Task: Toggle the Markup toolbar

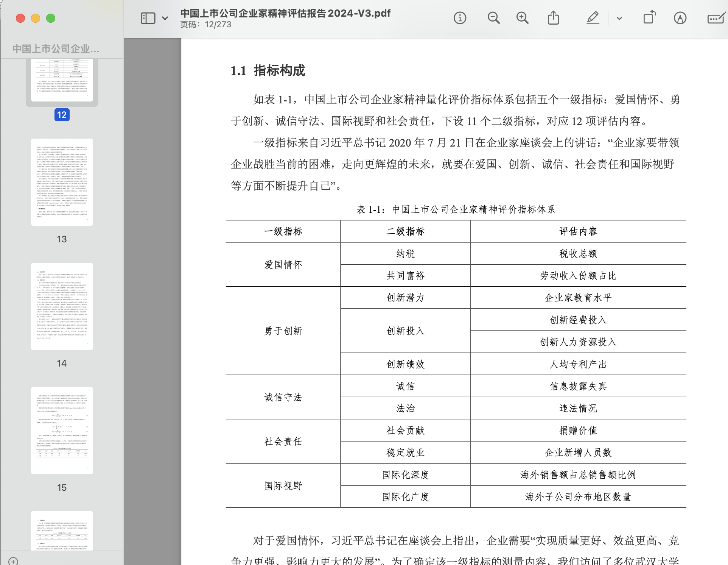Action: pos(680,18)
